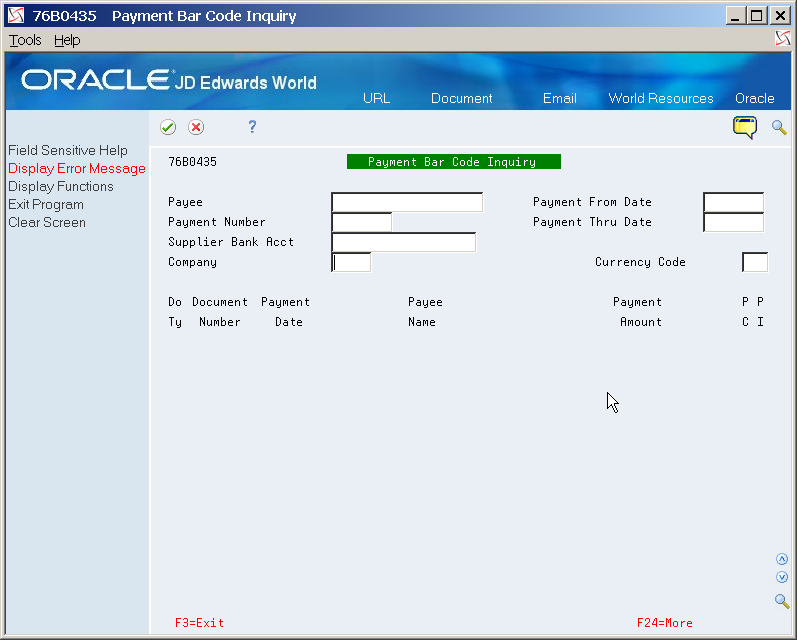Open help with the blue question mark

click(x=252, y=127)
